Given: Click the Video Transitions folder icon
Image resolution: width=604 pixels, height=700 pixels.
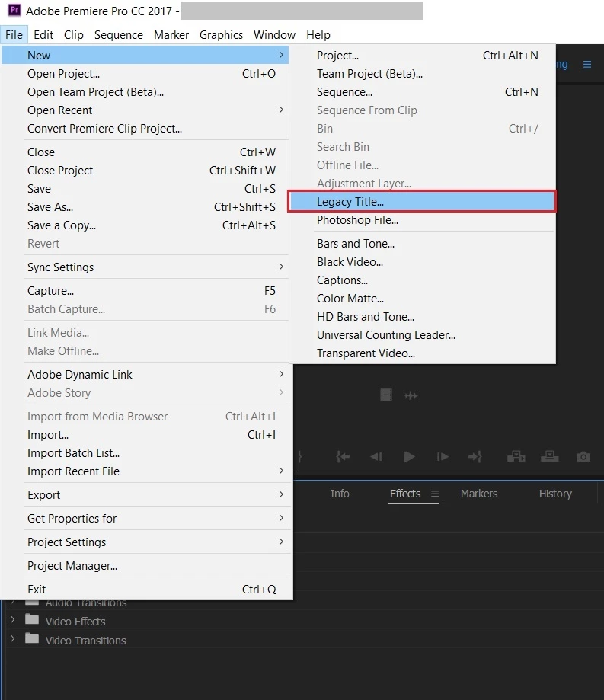Looking at the screenshot, I should pos(32,638).
